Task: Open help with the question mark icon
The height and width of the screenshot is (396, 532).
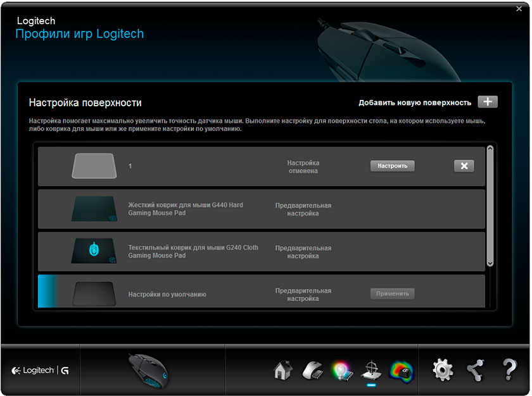Action: (x=509, y=369)
